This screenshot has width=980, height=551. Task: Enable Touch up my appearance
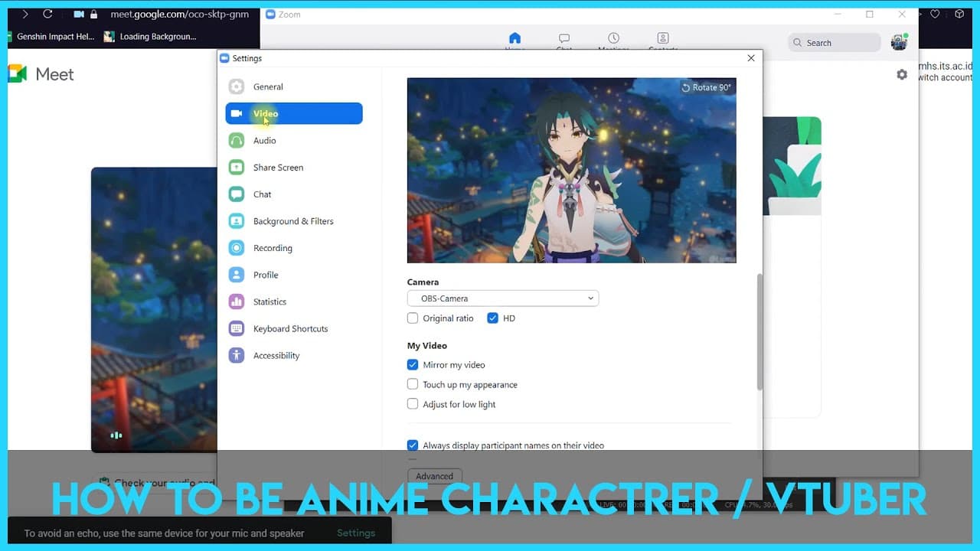(413, 385)
